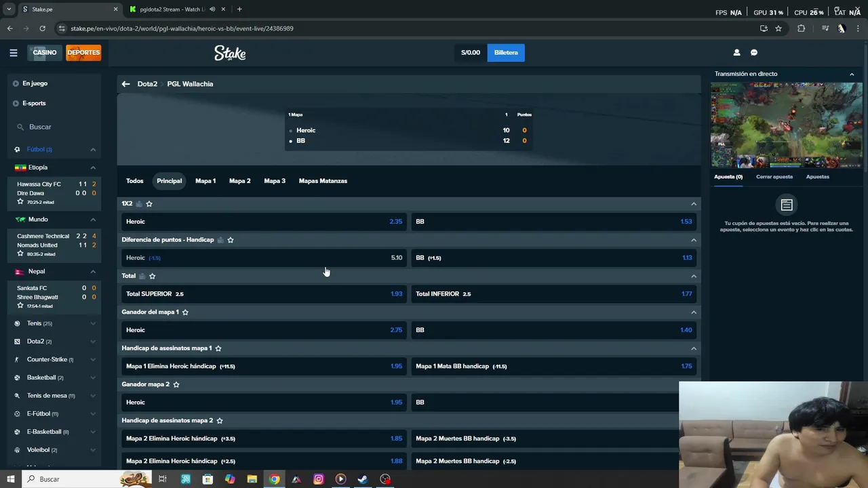Collapse Transmisión en directo panel
Viewport: 868px width, 488px height.
[x=852, y=74]
